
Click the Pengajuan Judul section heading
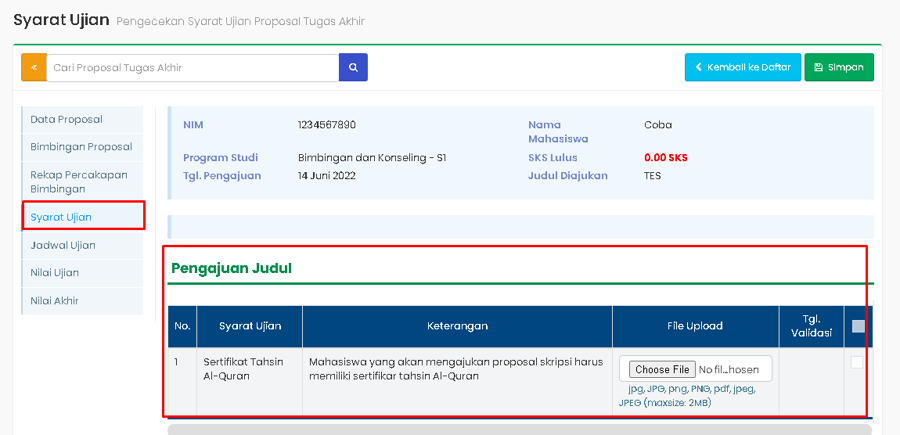232,268
